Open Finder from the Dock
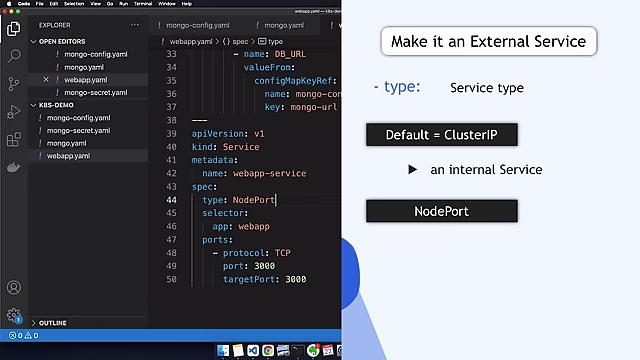640x360 pixels. (x=223, y=350)
